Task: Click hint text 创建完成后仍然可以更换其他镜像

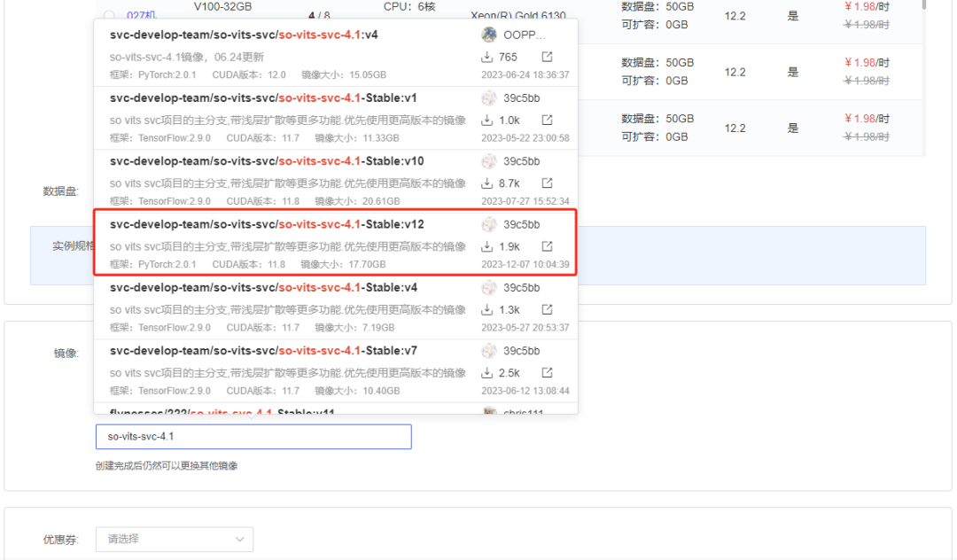Action: click(167, 465)
